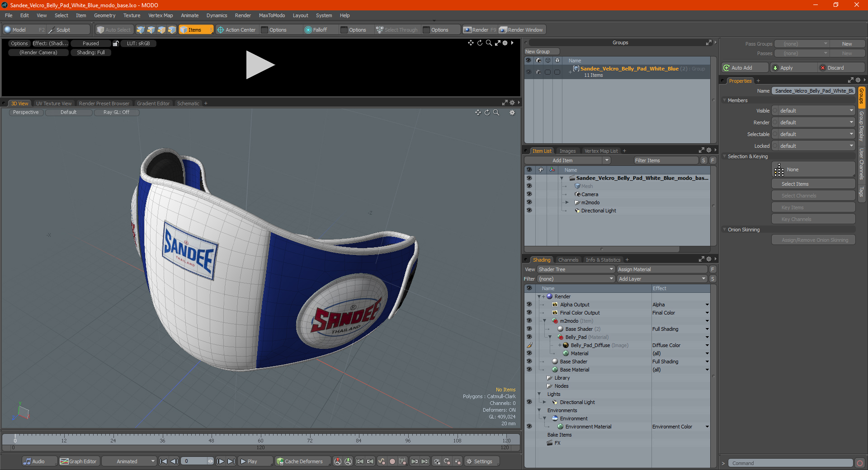868x470 pixels.
Task: Toggle Environment Material visibility
Action: point(529,427)
